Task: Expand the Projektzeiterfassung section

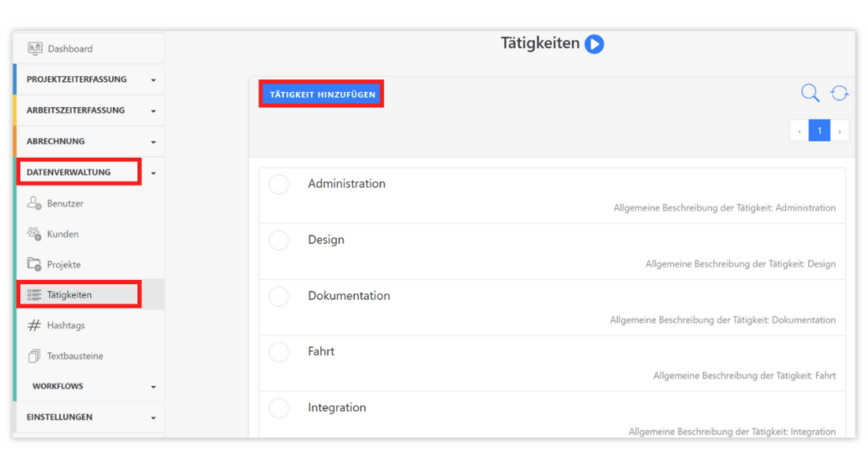Action: click(x=88, y=79)
